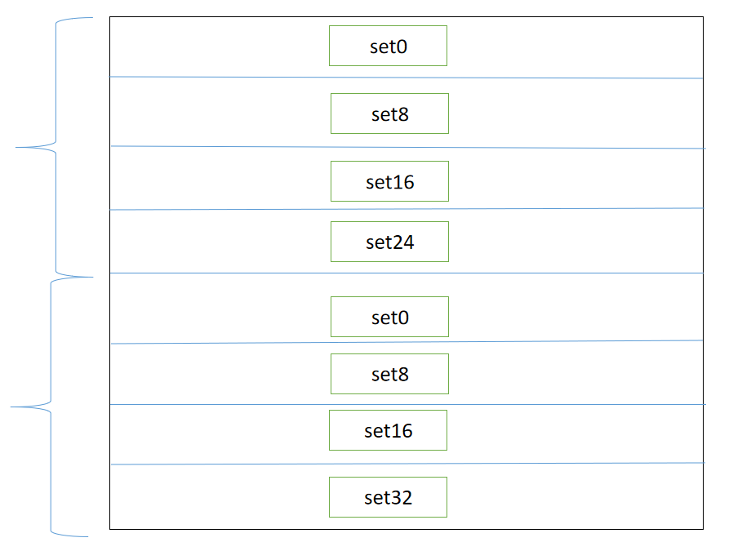Click blank row space left of set24 box
Viewport: 751px width, 560px height.
(220, 242)
